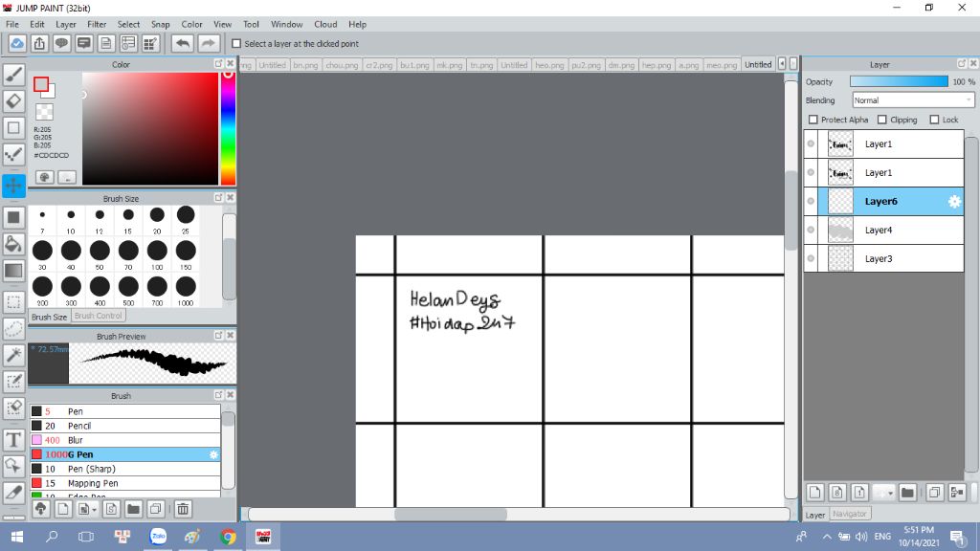Toggle visibility of Layer6
Screen dimensions: 980x551
[811, 201]
